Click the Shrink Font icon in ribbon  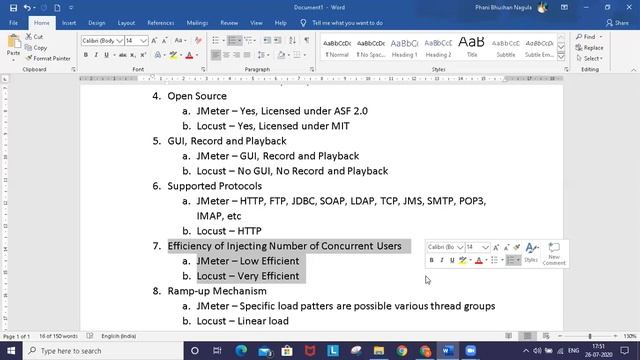click(x=164, y=40)
